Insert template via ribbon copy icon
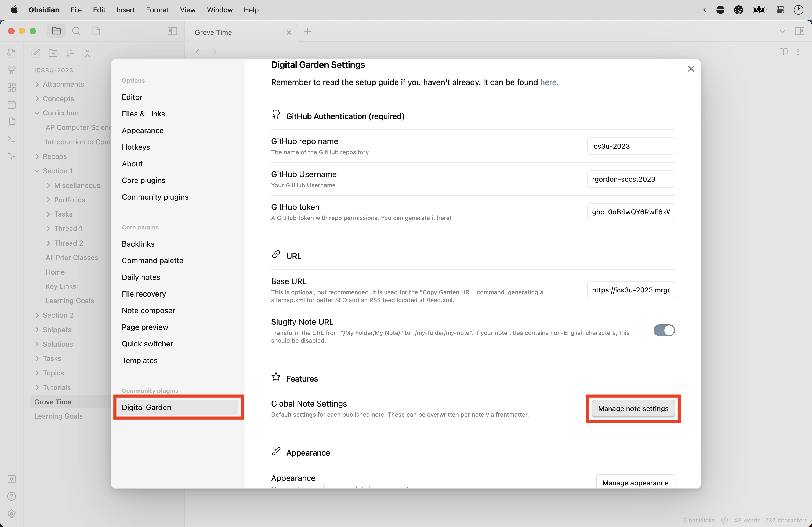This screenshot has height=527, width=812. click(x=11, y=122)
